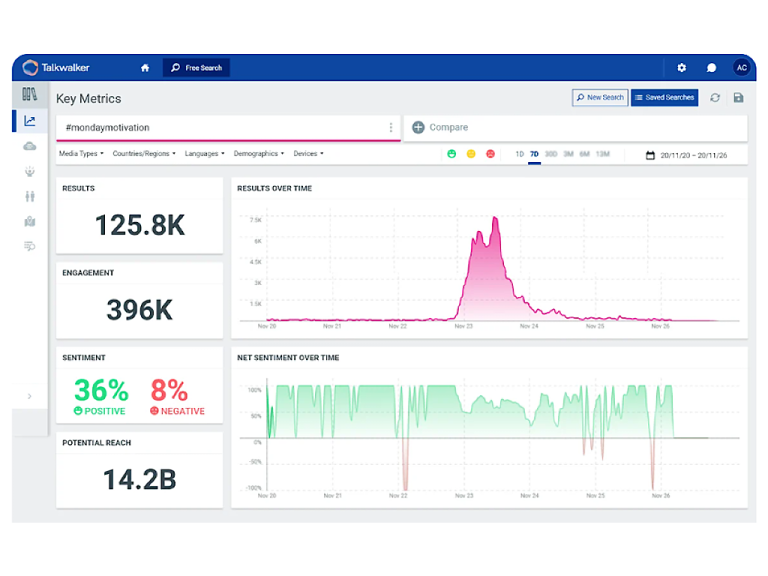Expand the Media Types dropdown

coord(81,154)
